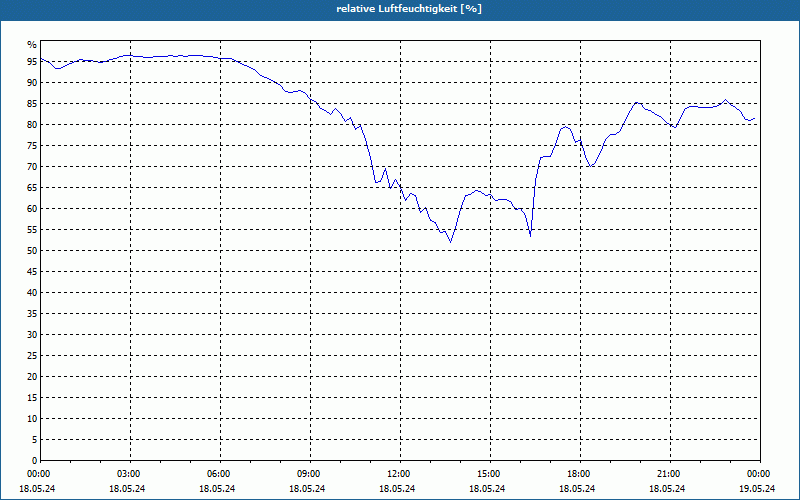Click the '12:00' x-axis time label
Viewport: 800px width, 500px height.
[x=400, y=474]
